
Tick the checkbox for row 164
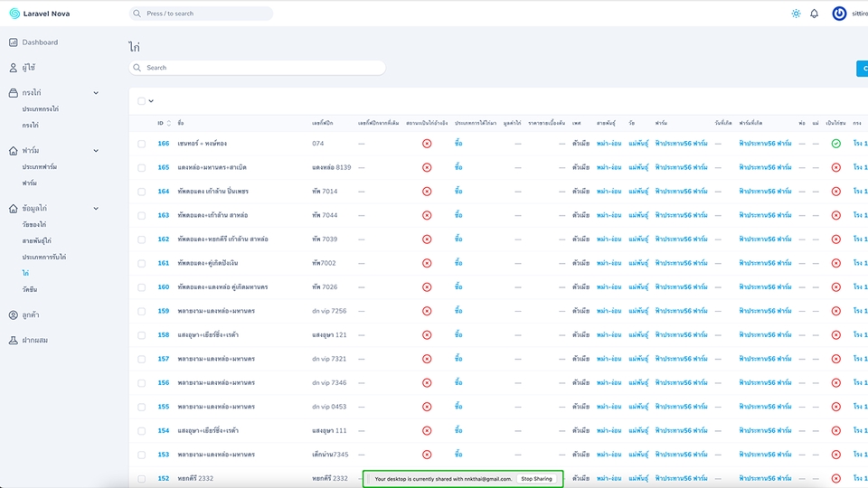tap(142, 192)
